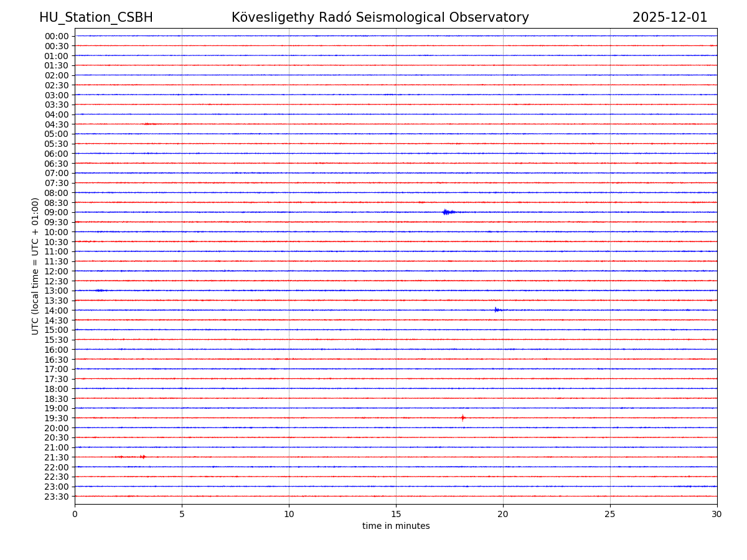Click the 30 tick label on the x-axis
The image size is (747, 560).
tap(717, 514)
